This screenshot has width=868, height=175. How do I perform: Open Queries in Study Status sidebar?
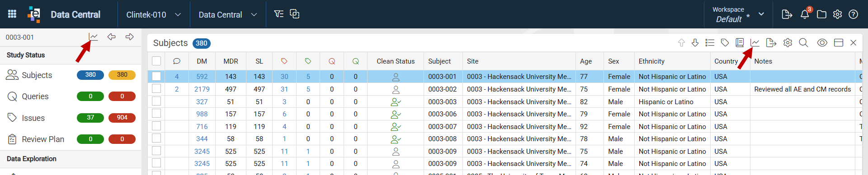click(x=35, y=96)
